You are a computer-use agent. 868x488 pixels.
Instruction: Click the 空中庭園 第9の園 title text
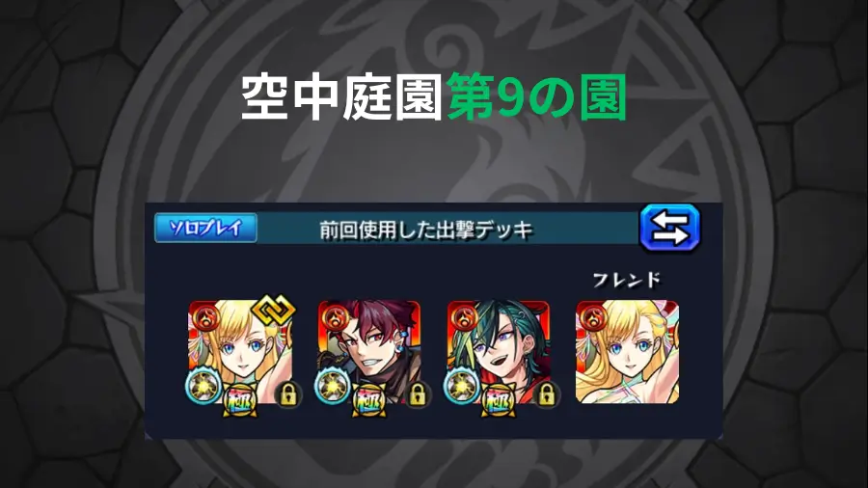click(434, 98)
